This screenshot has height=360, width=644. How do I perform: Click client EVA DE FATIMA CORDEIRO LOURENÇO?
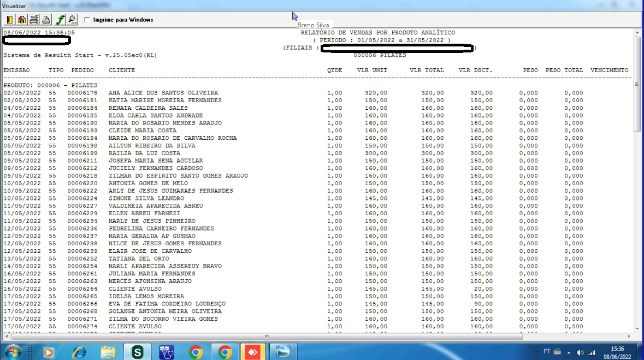pyautogui.click(x=167, y=304)
